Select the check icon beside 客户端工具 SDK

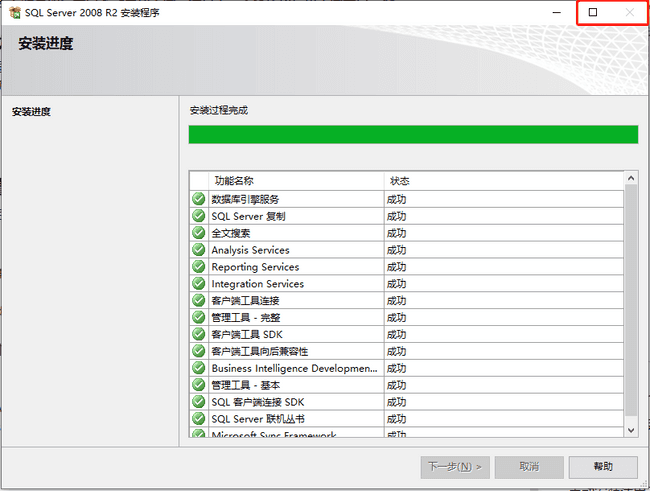tap(199, 334)
